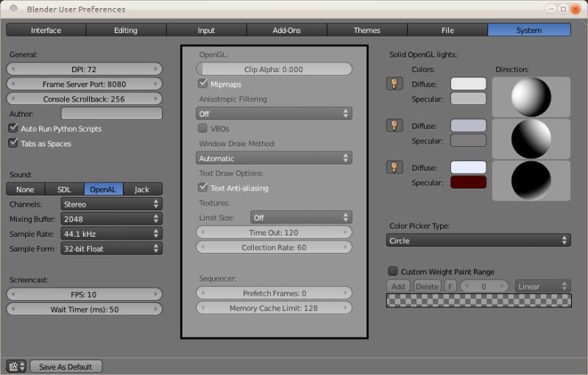Toggle the third OpenGL light bulb icon
Screen dimensions: 588x375
click(x=394, y=167)
